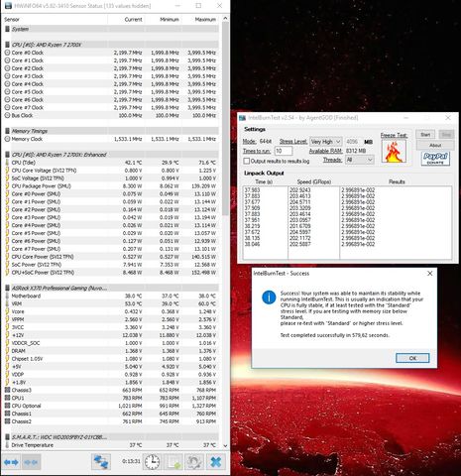
Task: Click the Vcore voltage bolt icon
Action: tap(7, 311)
